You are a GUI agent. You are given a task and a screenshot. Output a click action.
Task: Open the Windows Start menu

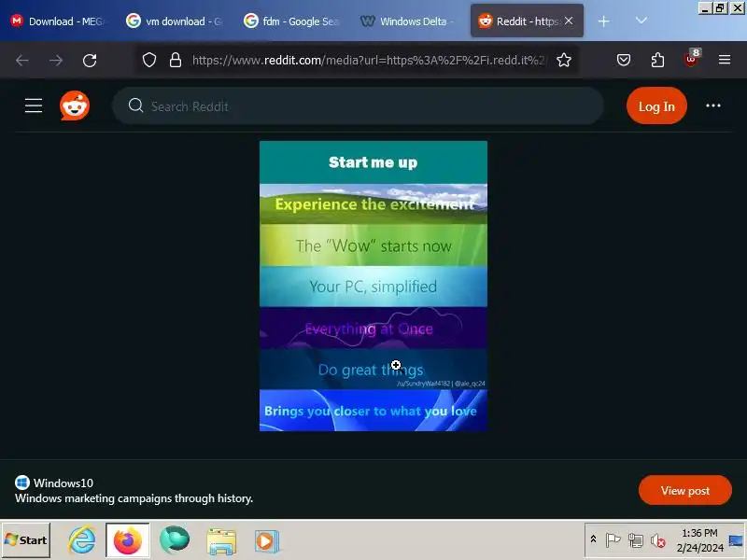(x=26, y=540)
